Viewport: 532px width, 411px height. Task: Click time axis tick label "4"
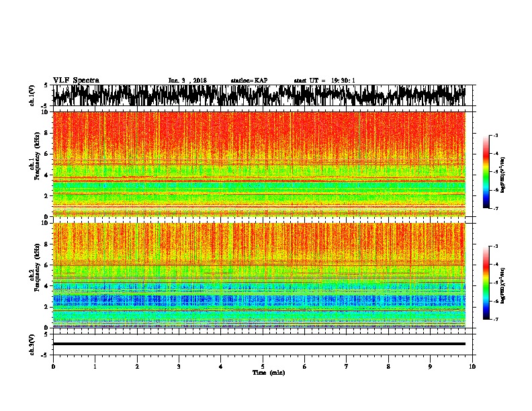coord(220,366)
